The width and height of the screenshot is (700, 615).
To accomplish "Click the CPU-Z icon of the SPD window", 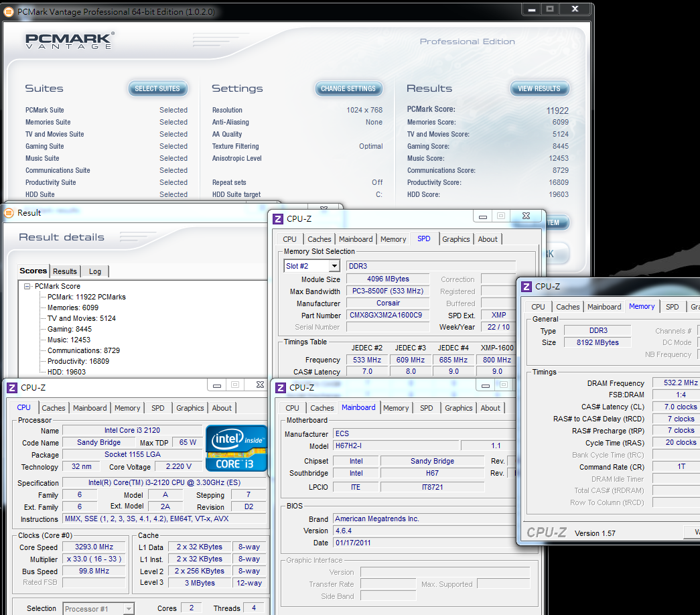I will coord(278,218).
